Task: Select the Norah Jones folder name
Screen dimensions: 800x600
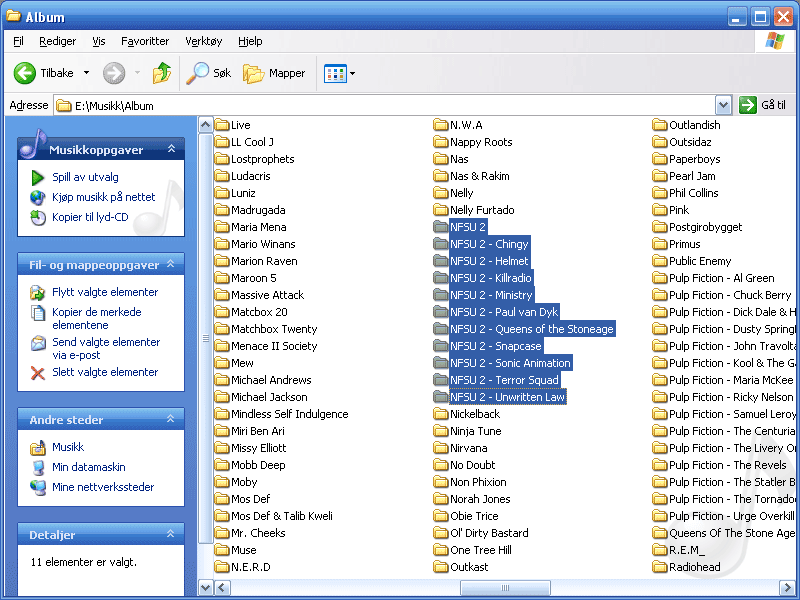Action: [x=480, y=499]
